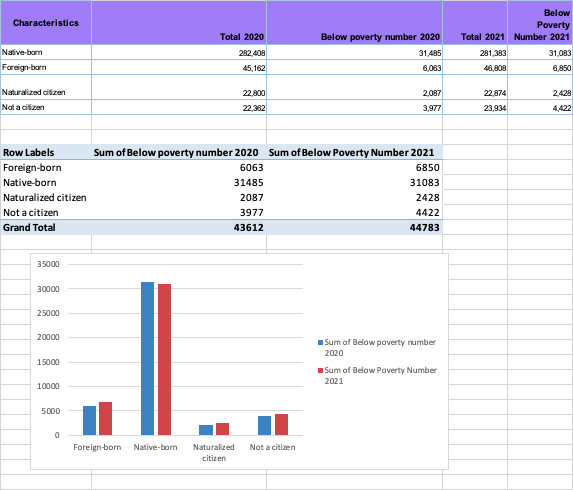Select the red Foreign-born chart bar

point(105,418)
